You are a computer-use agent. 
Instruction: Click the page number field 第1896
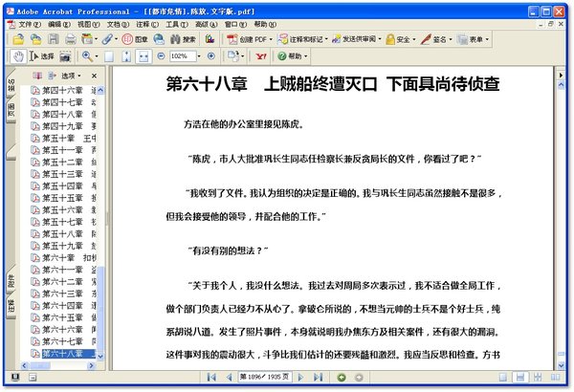265,377
